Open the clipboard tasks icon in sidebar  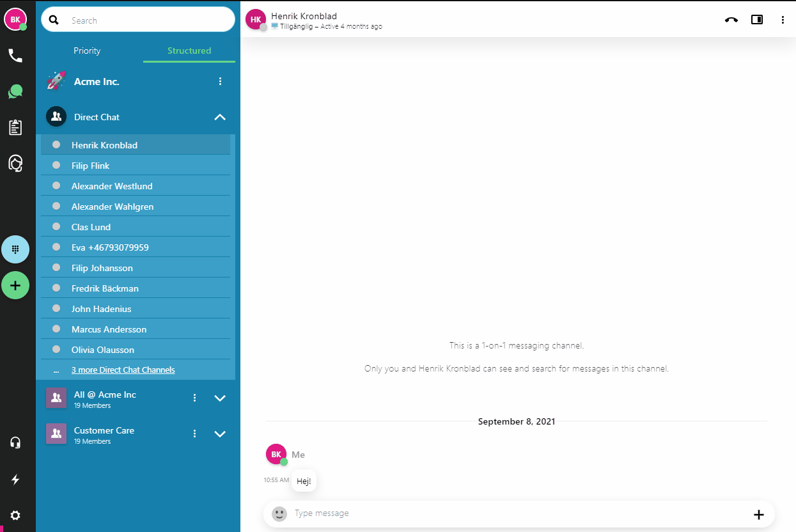pyautogui.click(x=15, y=127)
